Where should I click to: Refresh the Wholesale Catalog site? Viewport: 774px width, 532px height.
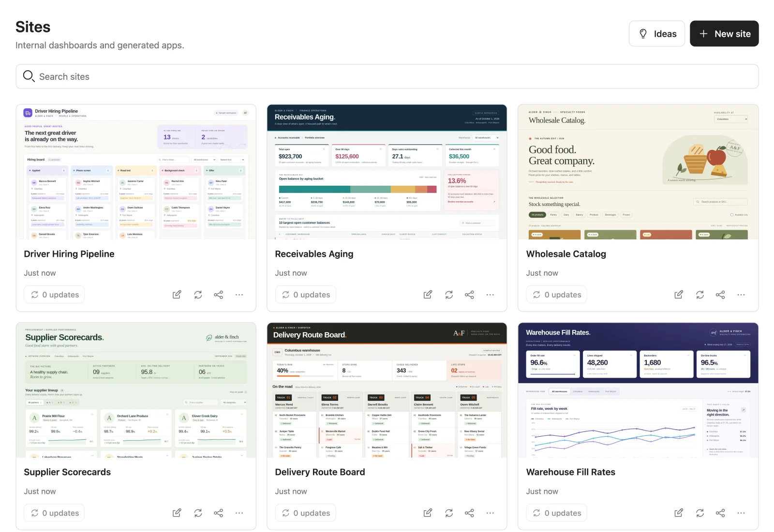pyautogui.click(x=700, y=295)
